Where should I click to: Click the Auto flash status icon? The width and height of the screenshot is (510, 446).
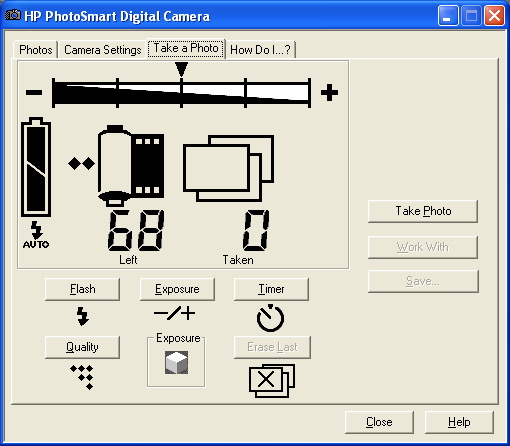point(36,235)
